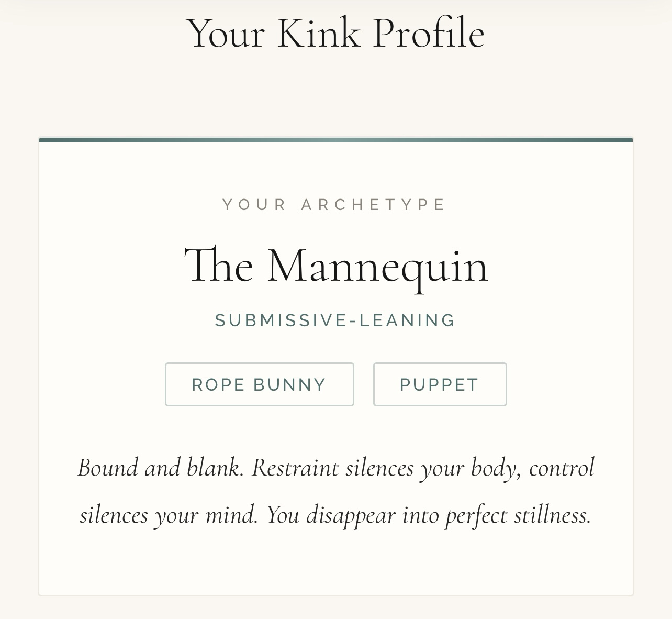The height and width of the screenshot is (619, 672).
Task: Click the word 'BUNNY' on the first tag
Action: [289, 384]
